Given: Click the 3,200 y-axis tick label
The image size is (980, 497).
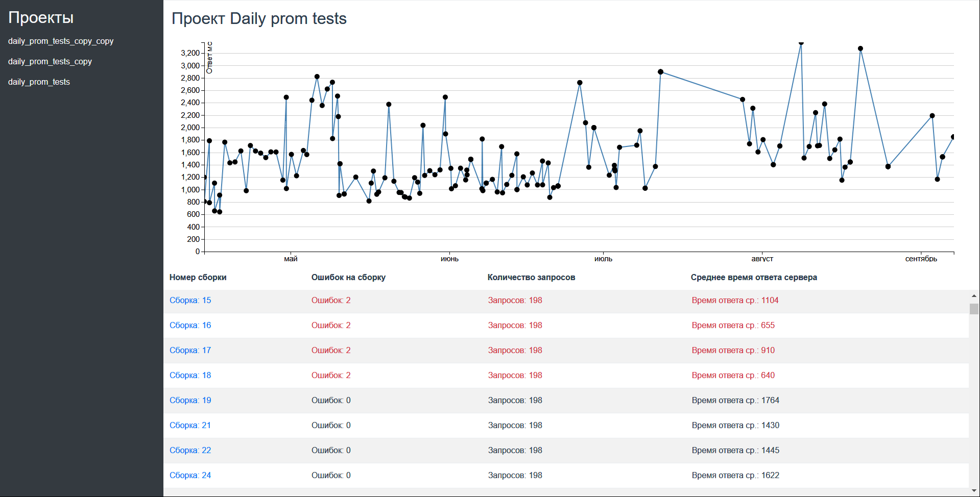Looking at the screenshot, I should tap(190, 53).
